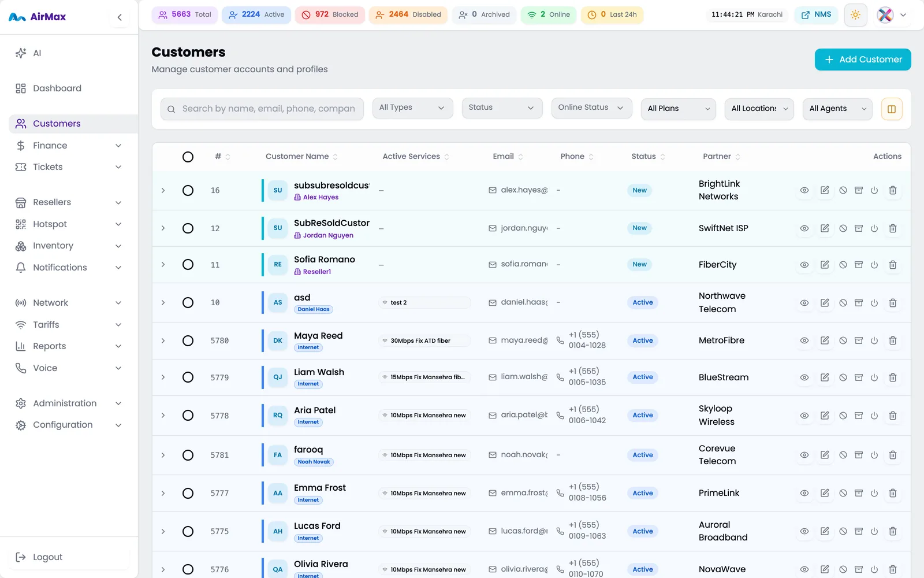
Task: Select row 12 SubReSoldCustor checkbox
Action: (188, 228)
